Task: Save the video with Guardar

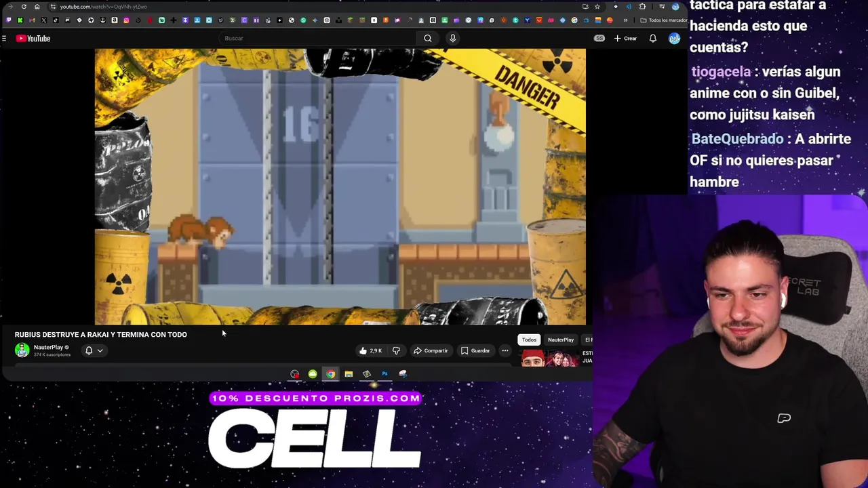Action: tap(475, 350)
